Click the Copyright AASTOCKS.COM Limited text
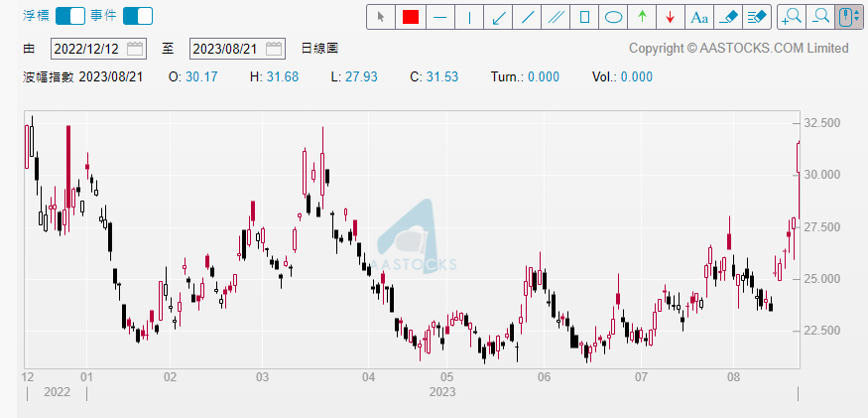Screen dimensions: 868x418 pyautogui.click(x=738, y=49)
